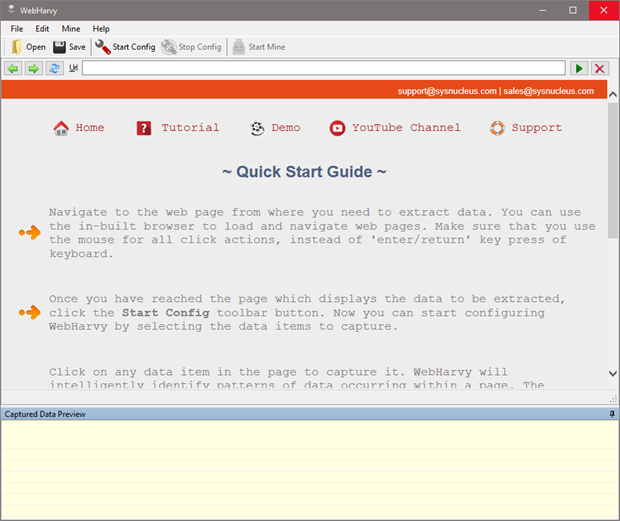Open the Support link
Image resolution: width=620 pixels, height=521 pixels.
[x=537, y=128]
